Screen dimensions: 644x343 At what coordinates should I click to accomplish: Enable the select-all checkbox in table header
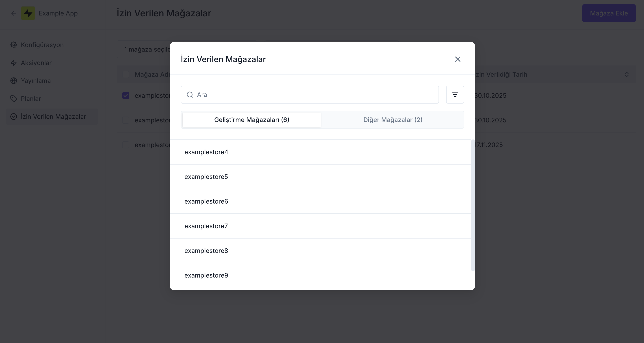[x=126, y=74]
